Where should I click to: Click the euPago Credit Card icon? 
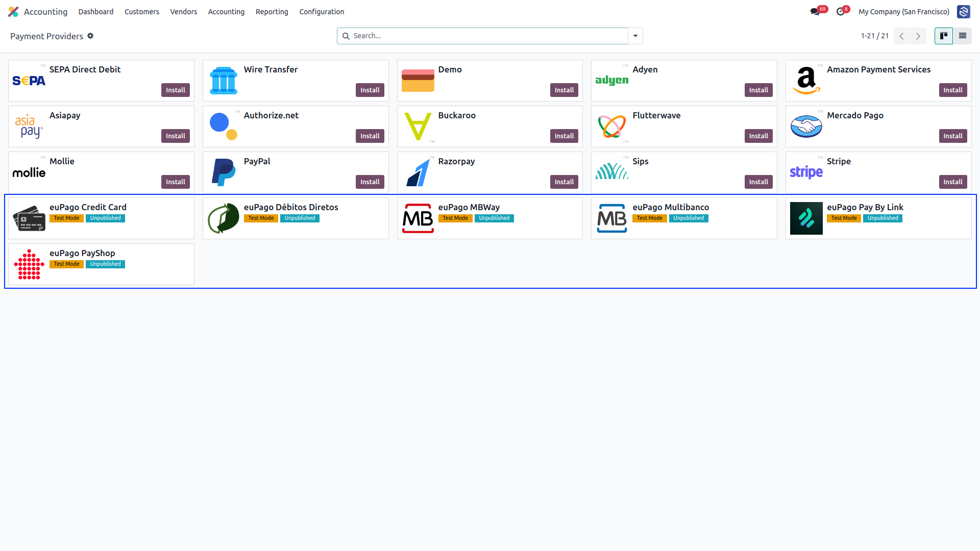(x=29, y=218)
